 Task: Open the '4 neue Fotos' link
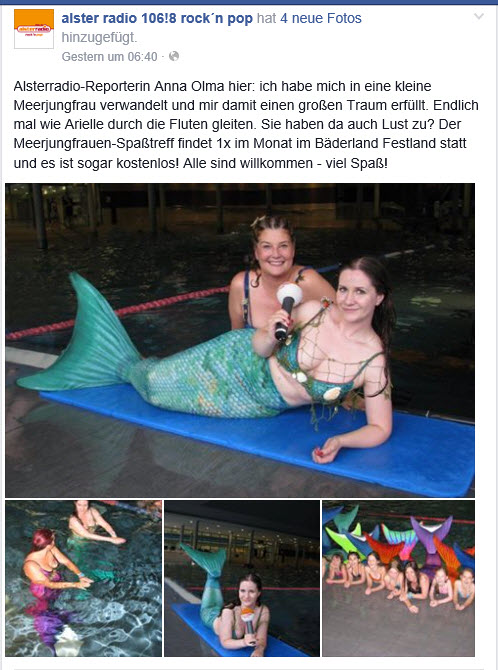pos(321,18)
